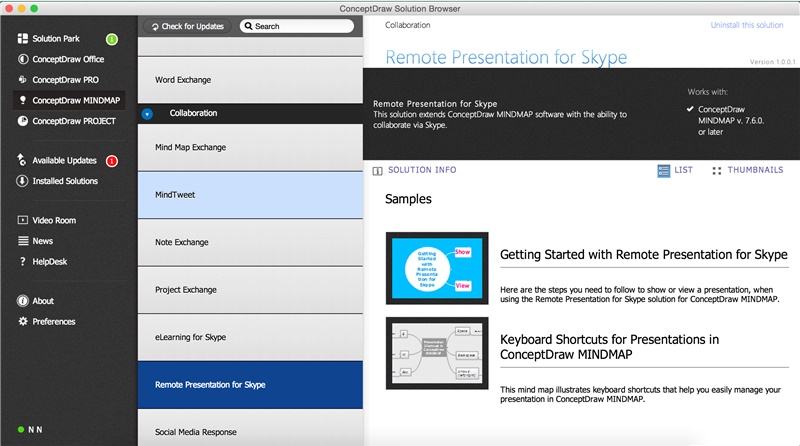Click the About info icon
The width and height of the screenshot is (800, 446).
tap(23, 301)
